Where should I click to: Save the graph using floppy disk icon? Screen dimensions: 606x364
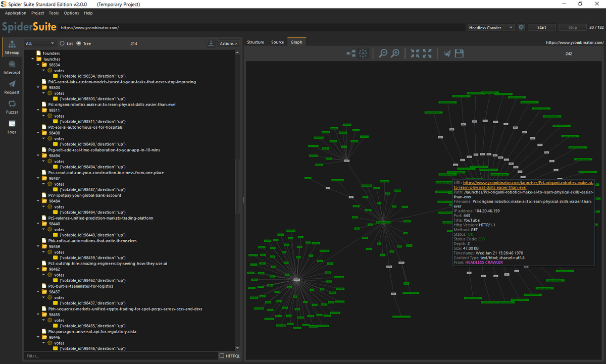tap(459, 53)
